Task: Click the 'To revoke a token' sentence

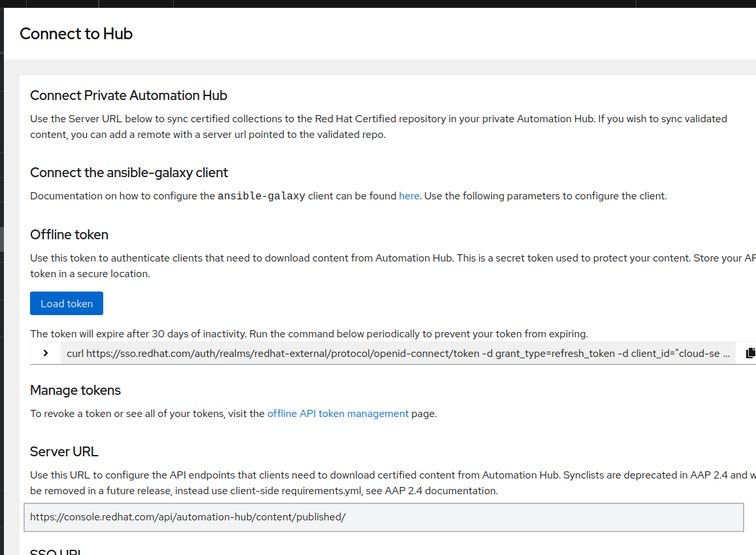Action: 147,413
